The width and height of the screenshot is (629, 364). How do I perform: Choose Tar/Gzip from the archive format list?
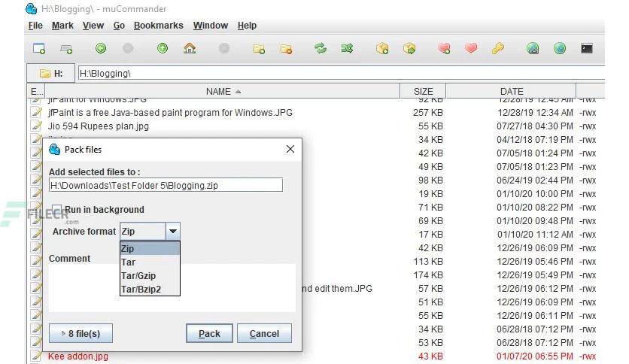tap(150, 276)
